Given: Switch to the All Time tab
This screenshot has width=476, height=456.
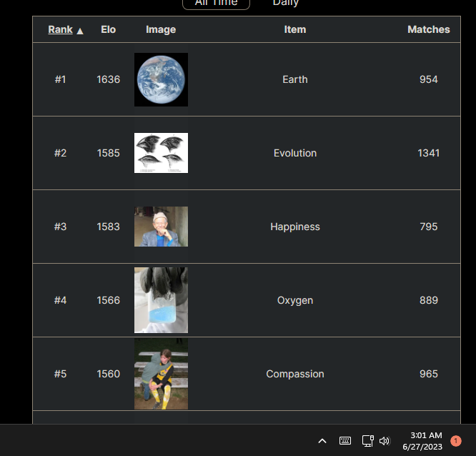Looking at the screenshot, I should [216, 4].
